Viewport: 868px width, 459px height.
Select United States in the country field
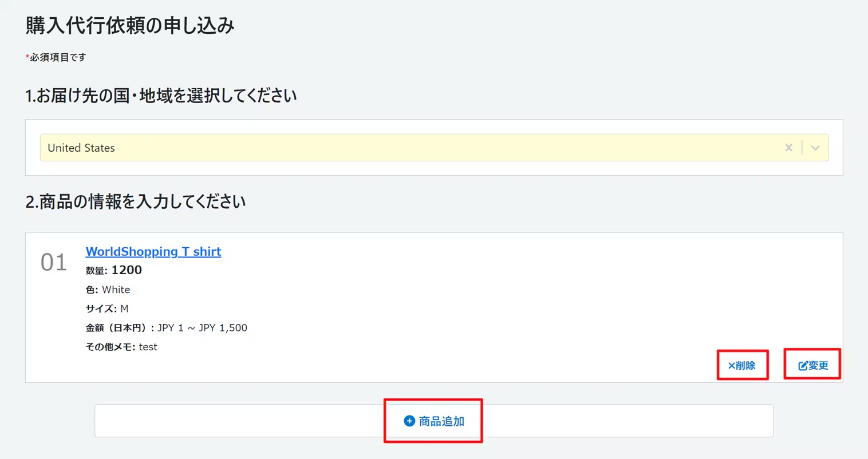coord(81,147)
